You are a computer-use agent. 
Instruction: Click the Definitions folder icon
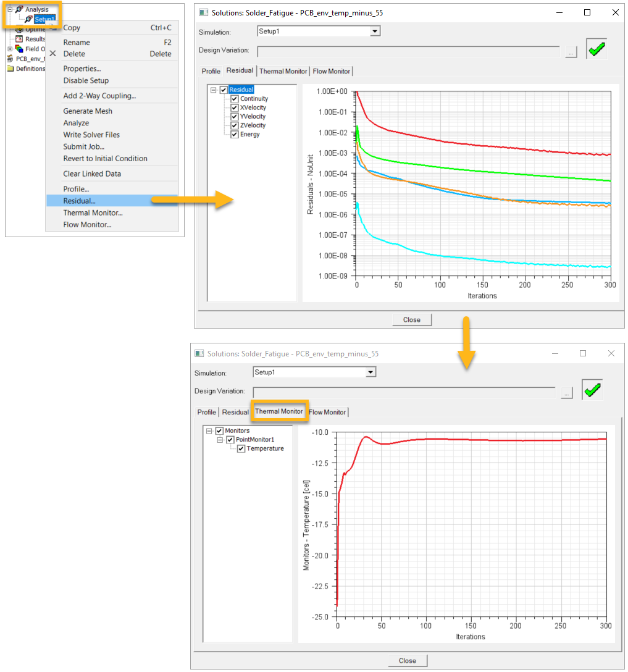click(x=10, y=69)
